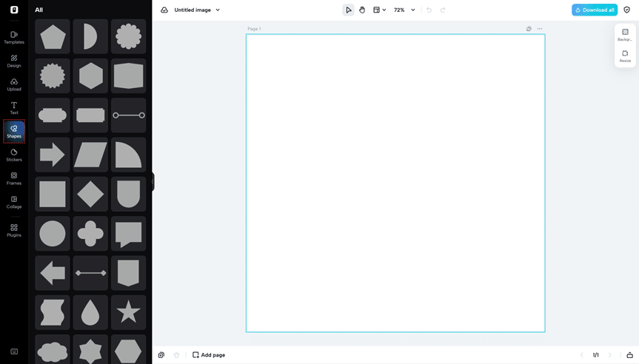Click the app logo at top left

[x=14, y=10]
